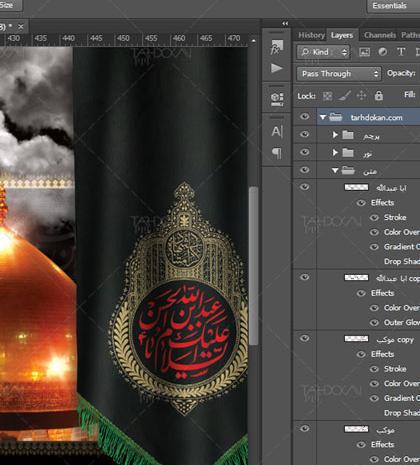Image resolution: width=420 pixels, height=465 pixels.
Task: Expand the پرچم group triangle
Action: click(x=335, y=135)
